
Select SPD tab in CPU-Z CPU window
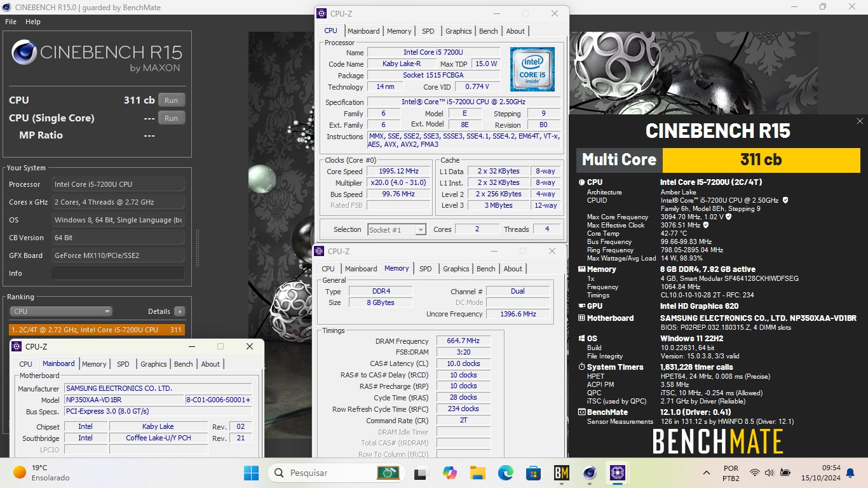click(428, 31)
